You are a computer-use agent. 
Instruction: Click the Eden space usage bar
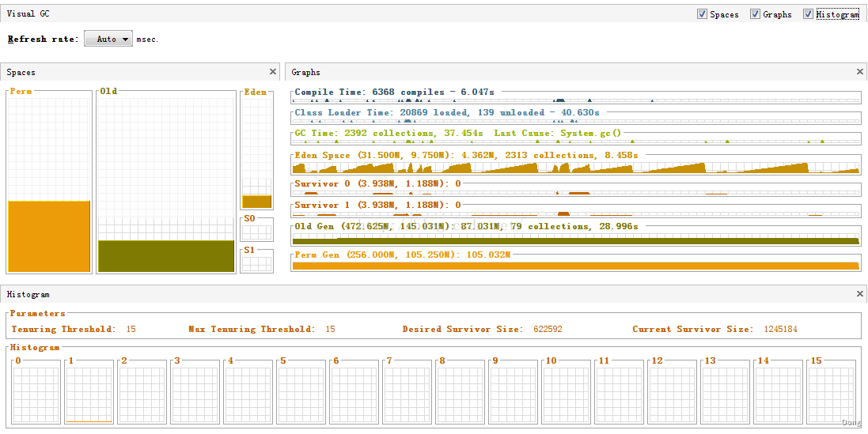click(x=257, y=202)
